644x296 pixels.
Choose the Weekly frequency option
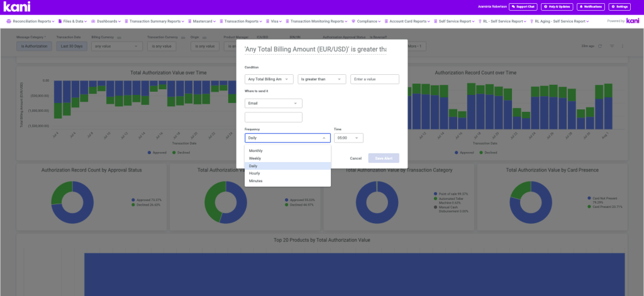tap(255, 158)
